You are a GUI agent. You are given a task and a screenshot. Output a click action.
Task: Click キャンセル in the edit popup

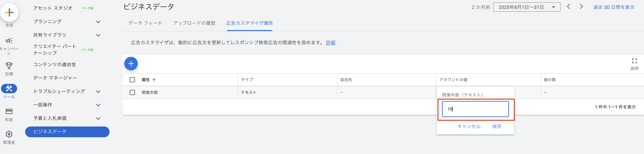point(469,126)
